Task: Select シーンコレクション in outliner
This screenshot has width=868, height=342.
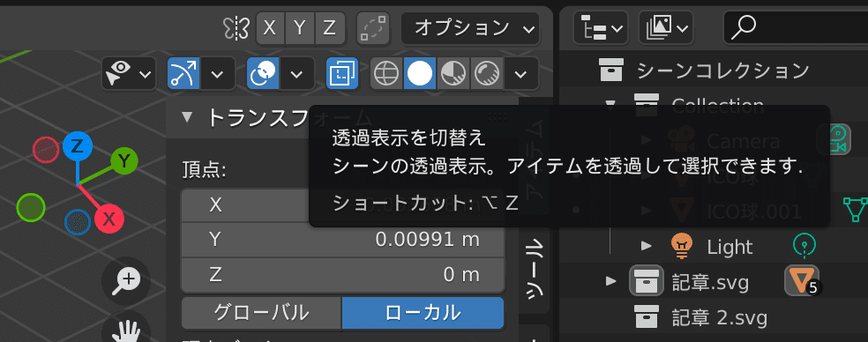Action: point(723,71)
